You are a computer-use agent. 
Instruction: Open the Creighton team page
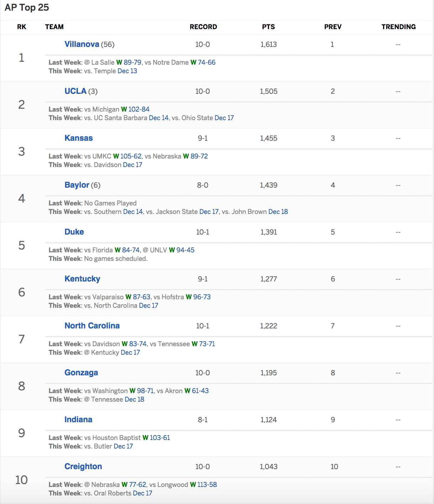click(x=83, y=466)
